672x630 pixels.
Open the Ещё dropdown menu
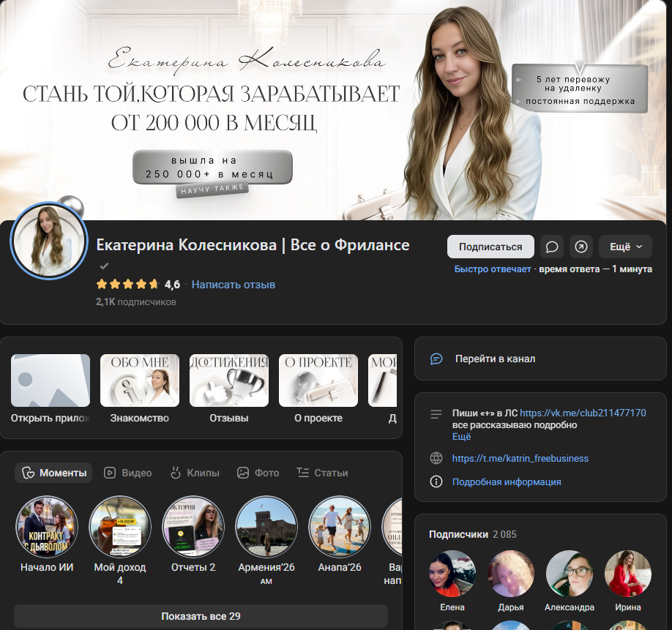click(625, 247)
